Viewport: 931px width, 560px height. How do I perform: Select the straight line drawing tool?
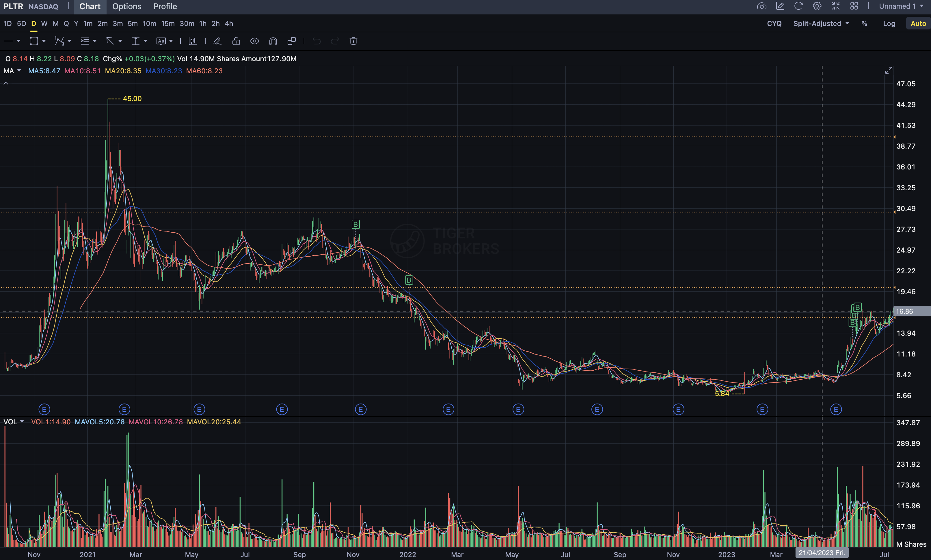pyautogui.click(x=8, y=41)
